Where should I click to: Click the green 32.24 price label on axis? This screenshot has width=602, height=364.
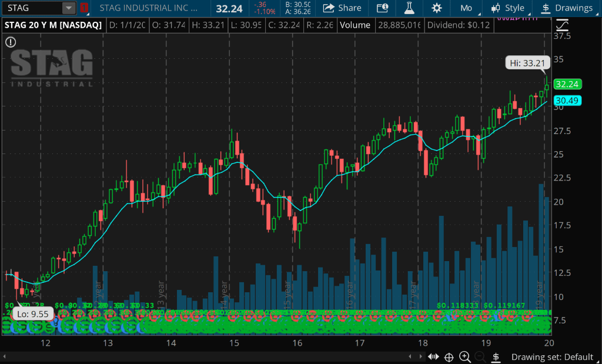click(564, 84)
